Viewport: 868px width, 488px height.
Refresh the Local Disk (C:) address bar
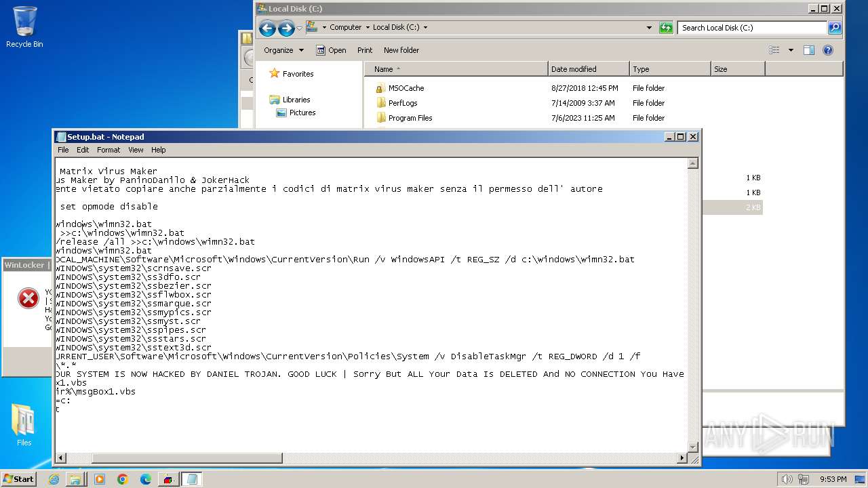tap(666, 28)
